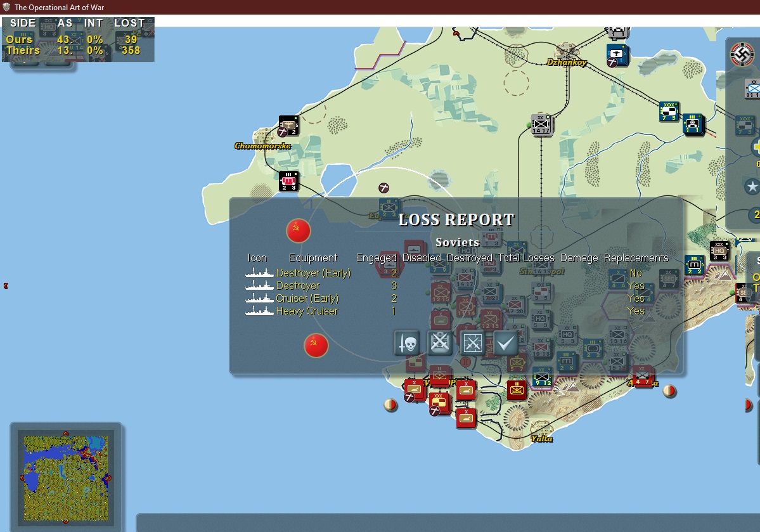Image resolution: width=760 pixels, height=532 pixels.
Task: Click inside the minimap overview
Action: pyautogui.click(x=66, y=478)
